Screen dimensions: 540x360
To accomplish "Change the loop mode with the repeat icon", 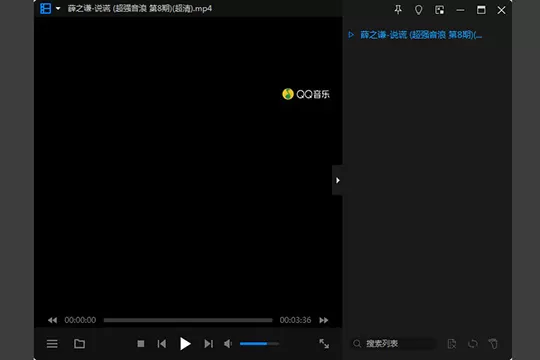I will (473, 344).
